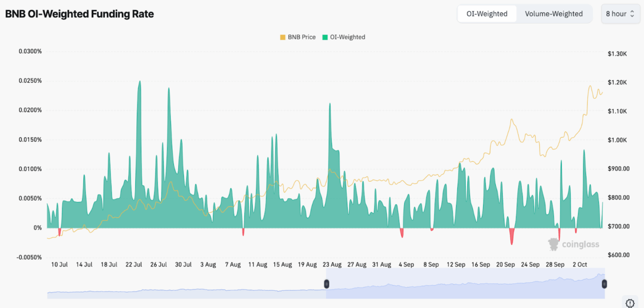Click the 30 Jul date label

tap(184, 264)
